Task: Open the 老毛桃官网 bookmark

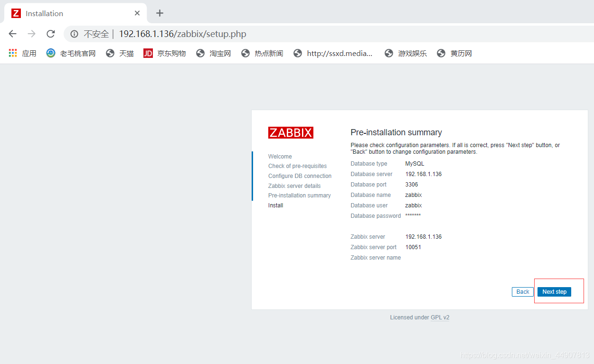Action: tap(71, 53)
